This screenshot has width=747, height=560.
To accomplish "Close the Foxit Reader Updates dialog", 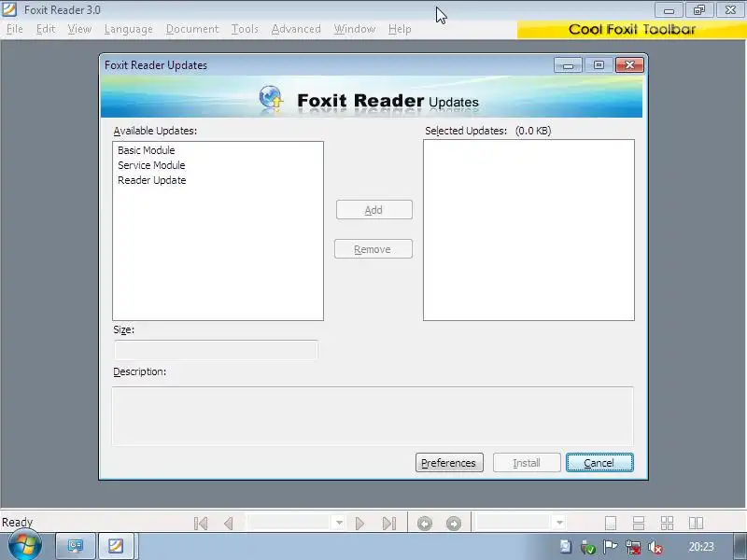I will [x=629, y=64].
